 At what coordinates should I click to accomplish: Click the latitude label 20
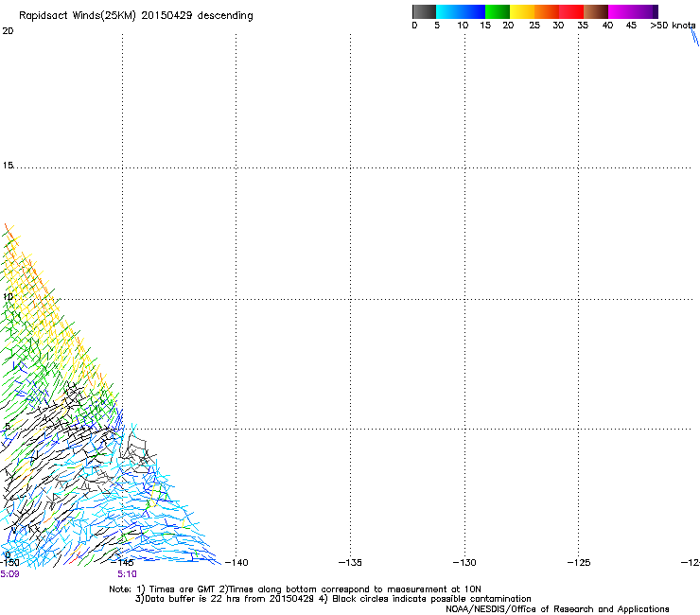point(8,31)
